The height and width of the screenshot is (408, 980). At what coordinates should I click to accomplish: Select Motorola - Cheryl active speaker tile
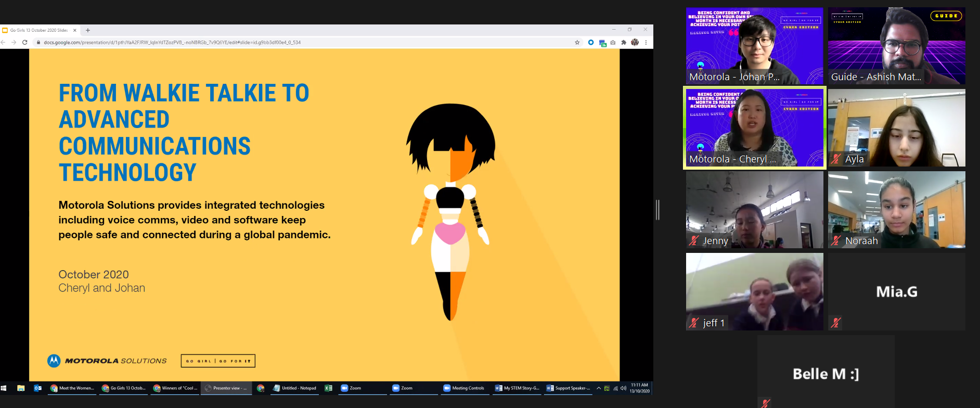[x=754, y=128]
